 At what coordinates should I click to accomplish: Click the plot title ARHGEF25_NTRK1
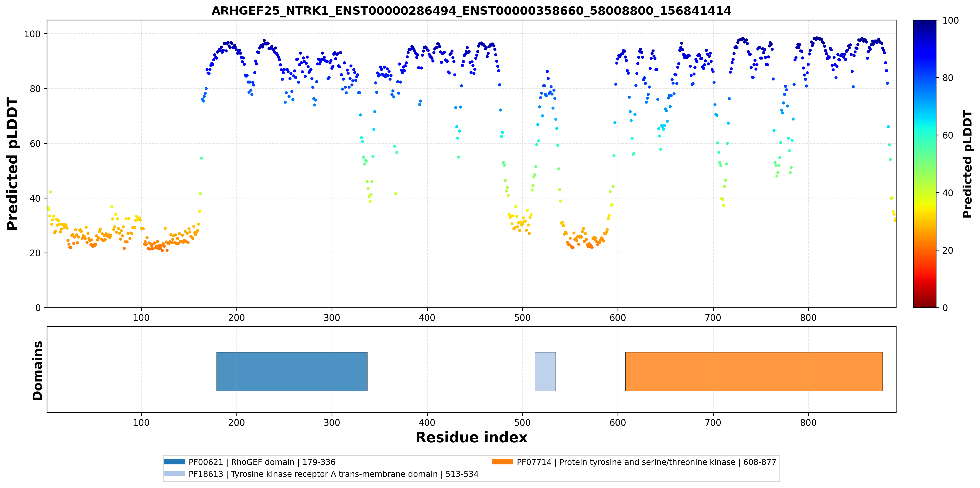click(x=471, y=11)
